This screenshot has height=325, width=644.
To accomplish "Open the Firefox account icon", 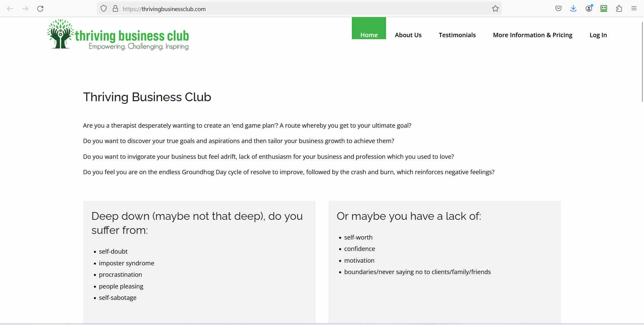I will click(x=589, y=8).
